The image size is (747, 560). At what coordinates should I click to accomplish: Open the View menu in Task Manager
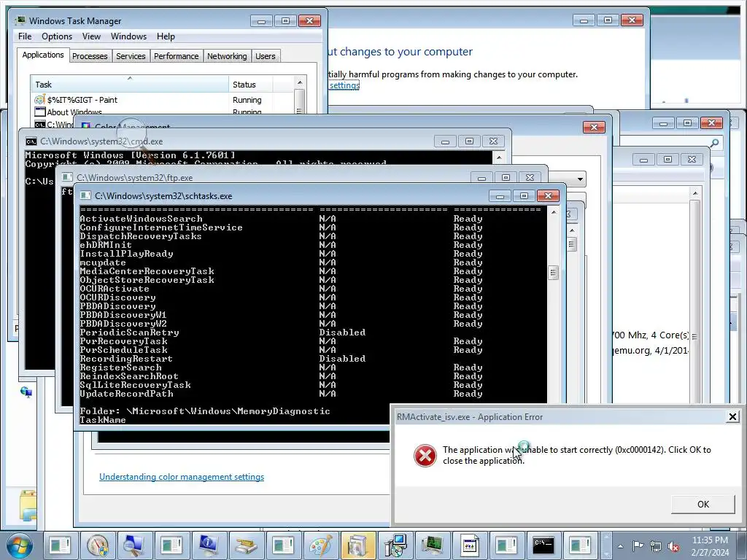pyautogui.click(x=91, y=36)
